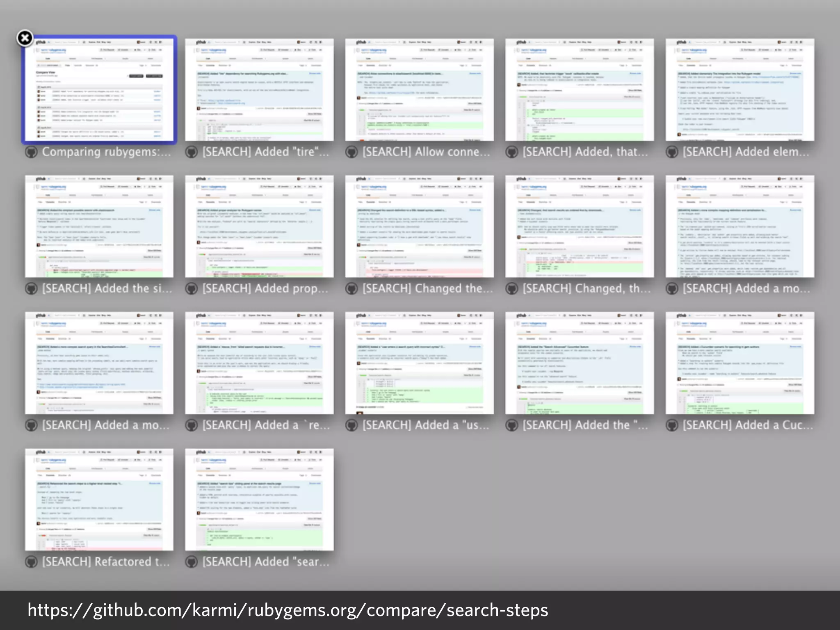
Task: Click GitHub icon beside Added prop label
Action: click(192, 289)
